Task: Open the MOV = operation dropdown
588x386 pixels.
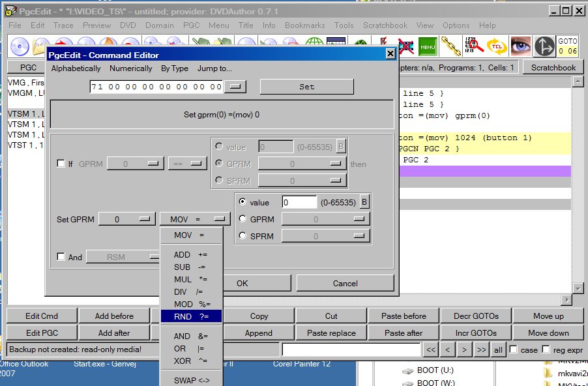Action: pos(195,219)
